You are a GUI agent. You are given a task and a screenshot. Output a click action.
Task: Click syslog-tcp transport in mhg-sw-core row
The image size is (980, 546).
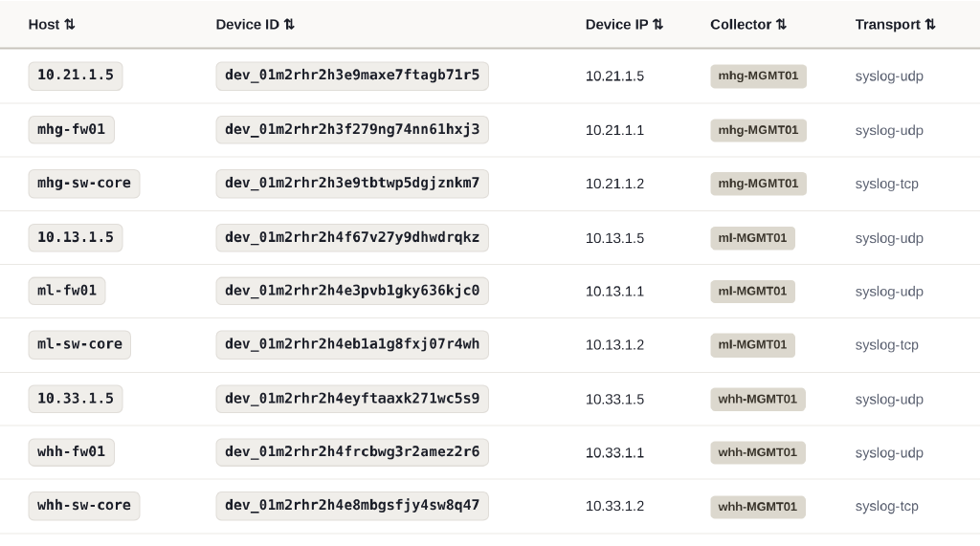click(886, 185)
